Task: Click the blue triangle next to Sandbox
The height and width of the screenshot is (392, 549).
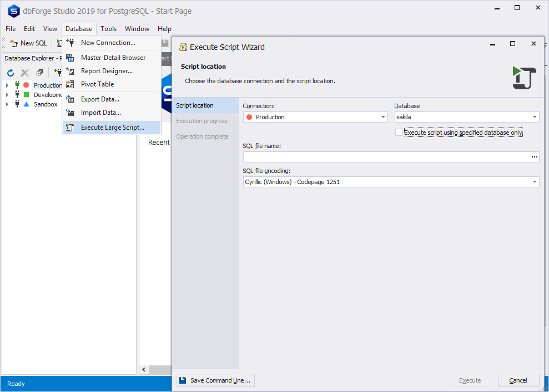Action: (26, 104)
